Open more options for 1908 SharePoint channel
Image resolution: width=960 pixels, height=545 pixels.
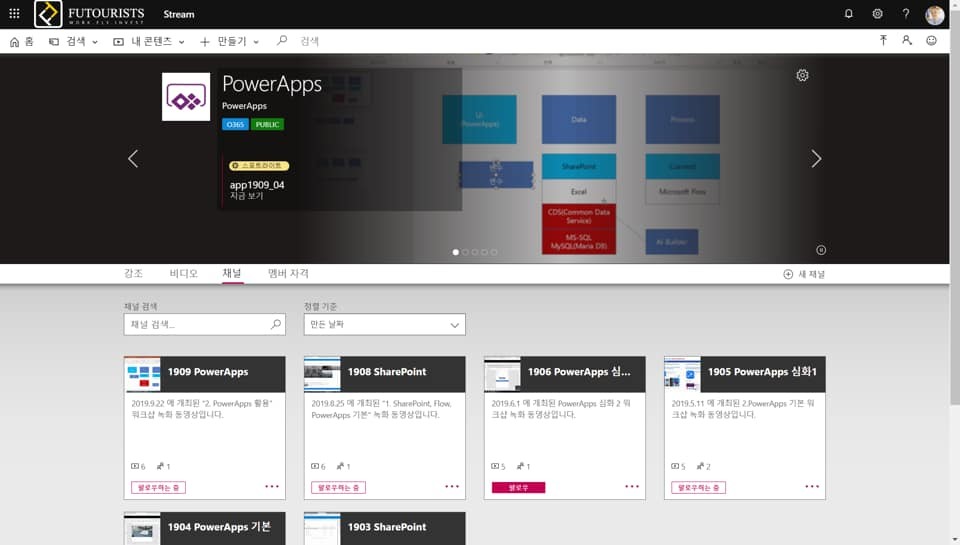(452, 487)
